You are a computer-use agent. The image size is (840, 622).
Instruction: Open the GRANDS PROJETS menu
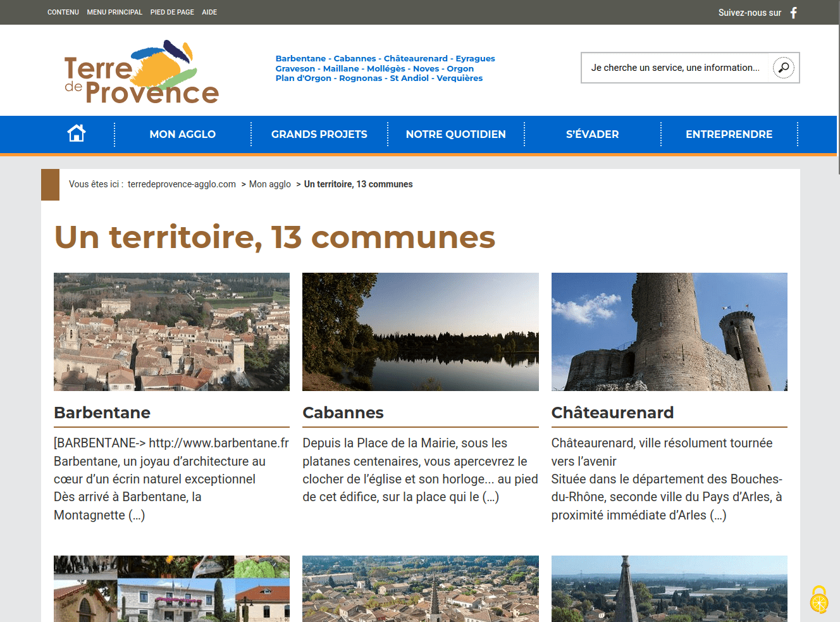[319, 134]
